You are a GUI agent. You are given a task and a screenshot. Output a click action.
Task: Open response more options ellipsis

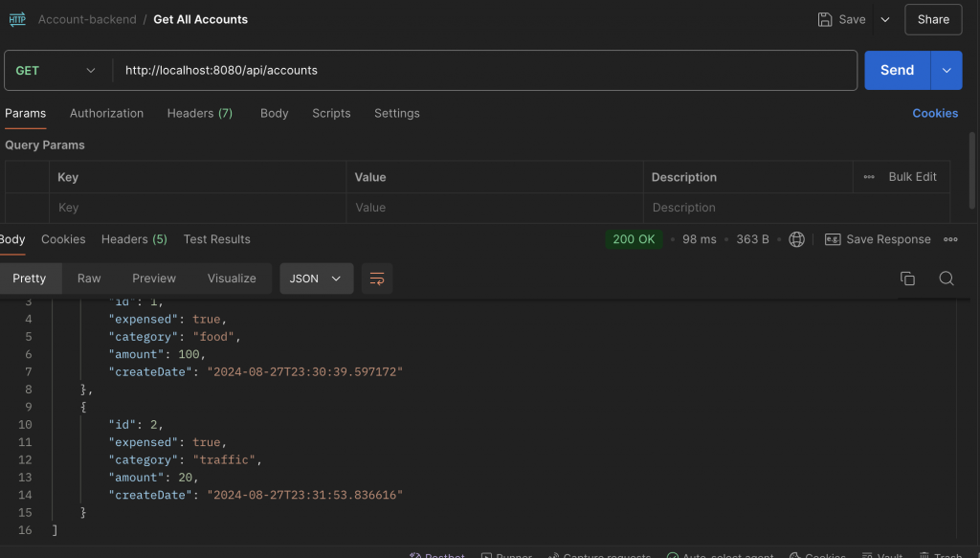(950, 239)
